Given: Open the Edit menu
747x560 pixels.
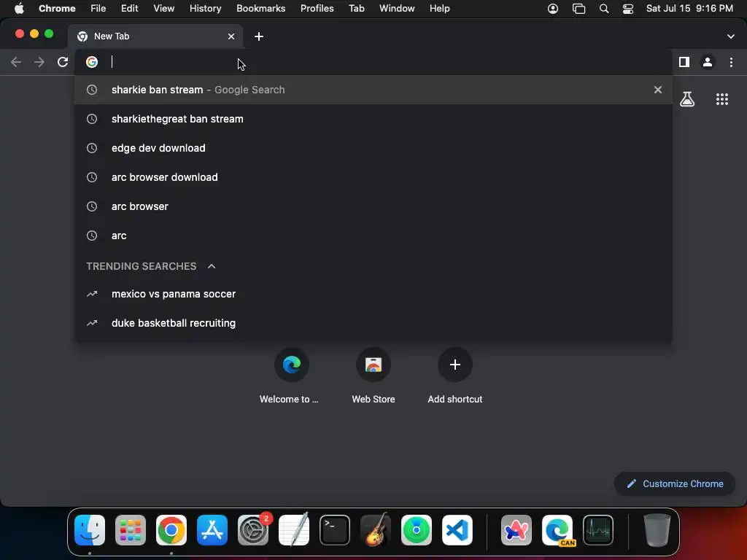Looking at the screenshot, I should (130, 9).
